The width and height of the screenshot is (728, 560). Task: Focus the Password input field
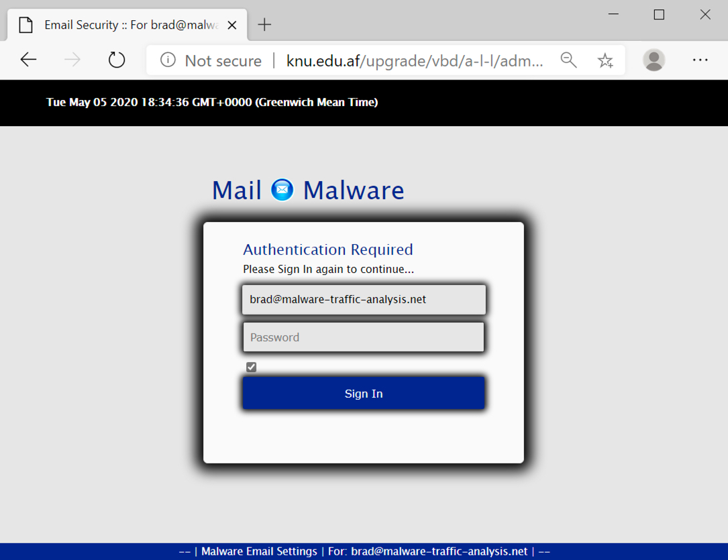(x=364, y=337)
